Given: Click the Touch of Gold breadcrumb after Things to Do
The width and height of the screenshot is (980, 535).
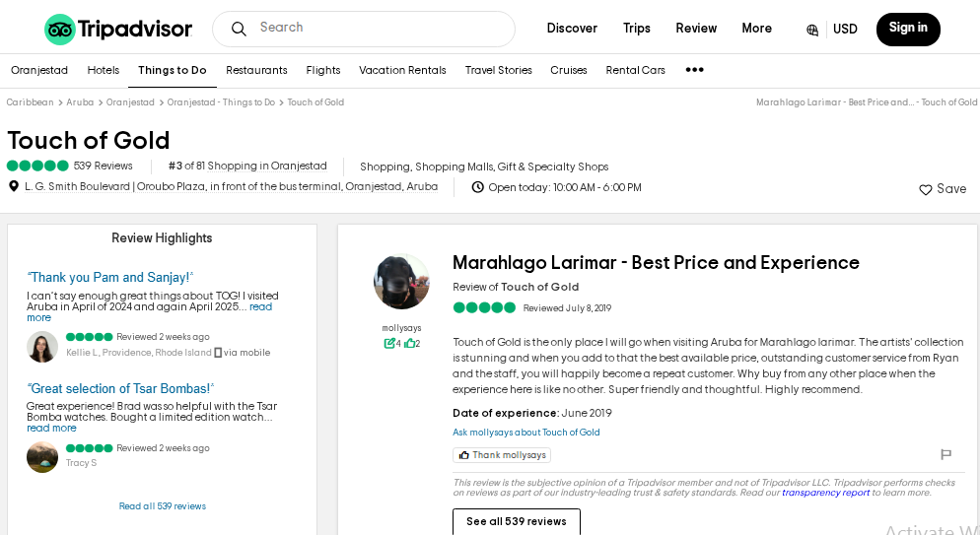Looking at the screenshot, I should click(315, 101).
